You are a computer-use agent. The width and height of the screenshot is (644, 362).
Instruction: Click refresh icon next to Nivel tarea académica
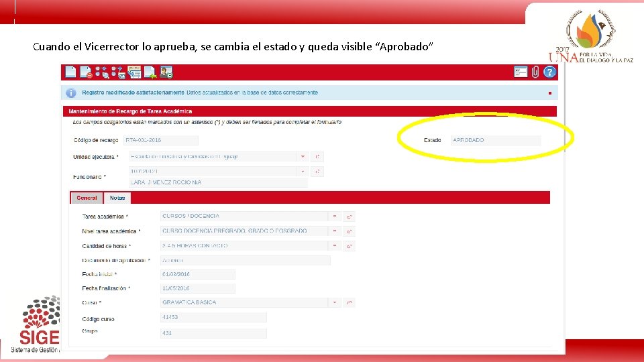coord(349,231)
